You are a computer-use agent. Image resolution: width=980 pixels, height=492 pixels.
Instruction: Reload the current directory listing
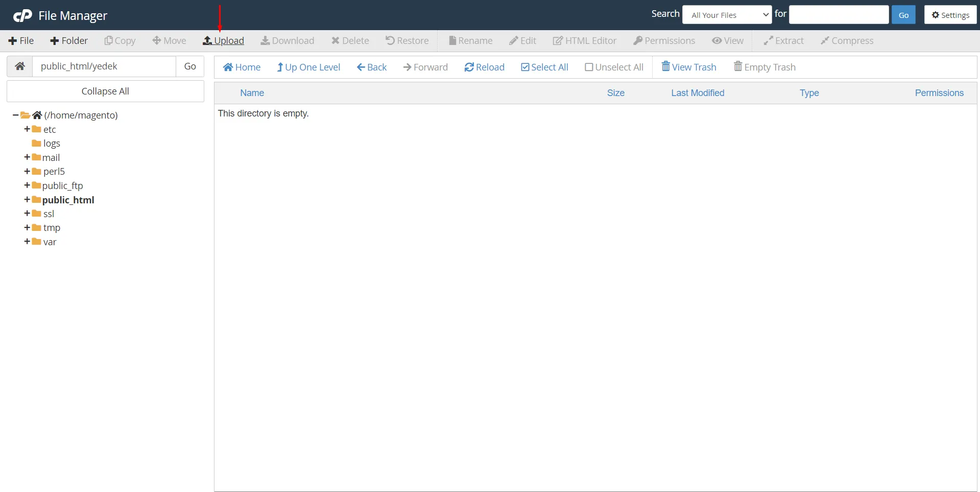(x=484, y=67)
